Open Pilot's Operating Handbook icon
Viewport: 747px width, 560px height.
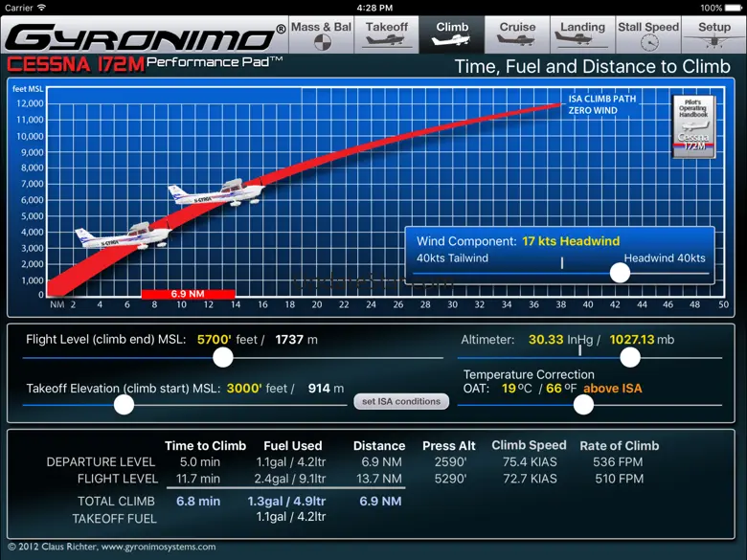[x=692, y=126]
